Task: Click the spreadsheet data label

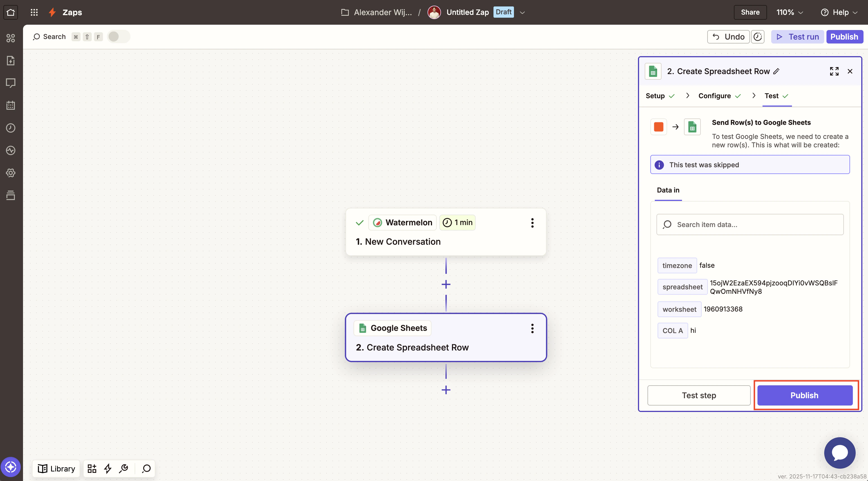Action: pos(682,287)
